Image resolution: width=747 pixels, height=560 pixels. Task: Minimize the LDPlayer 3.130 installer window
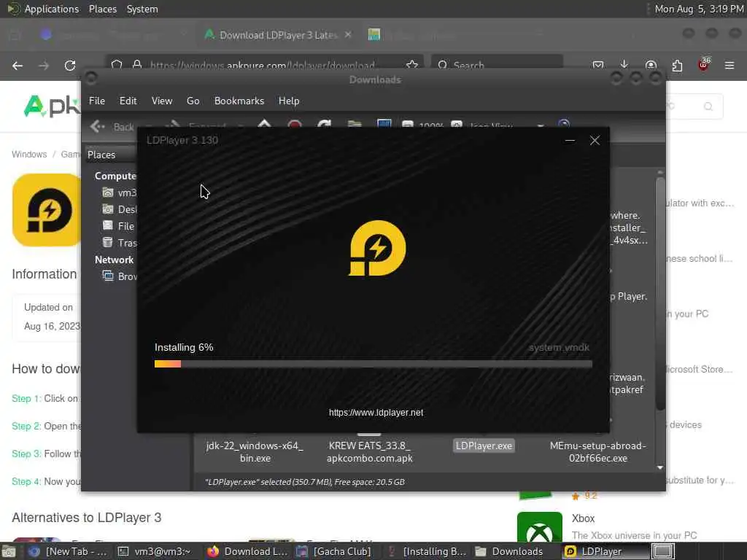point(570,141)
